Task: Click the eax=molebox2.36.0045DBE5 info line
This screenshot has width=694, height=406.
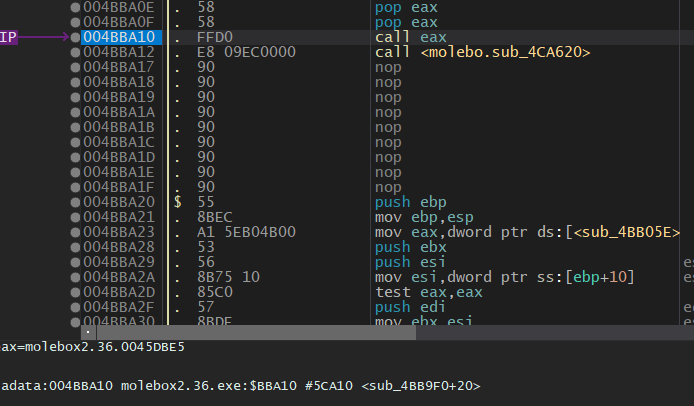Action: [x=92, y=347]
